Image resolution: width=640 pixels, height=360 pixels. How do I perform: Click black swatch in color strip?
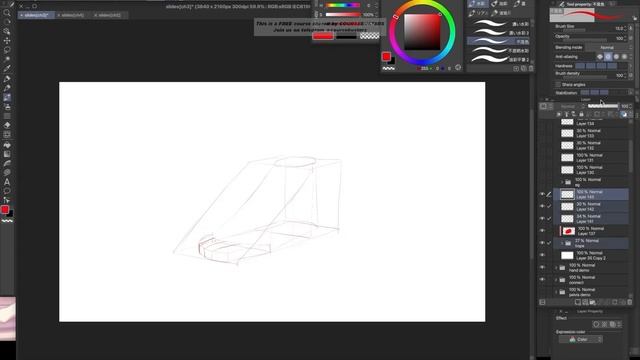pyautogui.click(x=347, y=36)
